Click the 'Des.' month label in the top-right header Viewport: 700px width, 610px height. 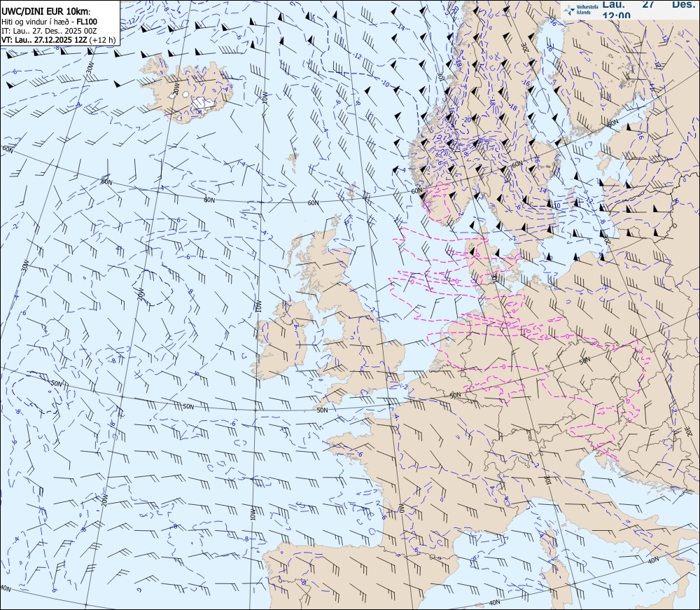pyautogui.click(x=684, y=4)
